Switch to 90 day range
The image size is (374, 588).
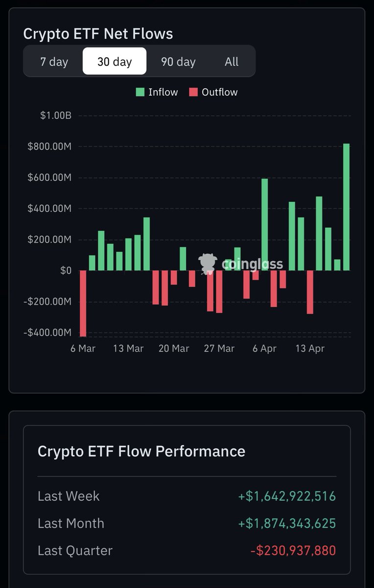(178, 62)
